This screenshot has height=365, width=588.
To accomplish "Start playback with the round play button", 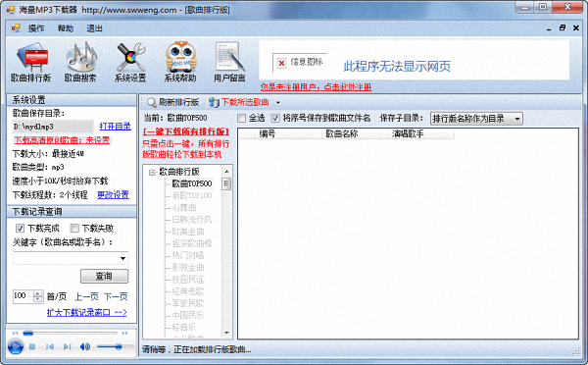I will 16,346.
